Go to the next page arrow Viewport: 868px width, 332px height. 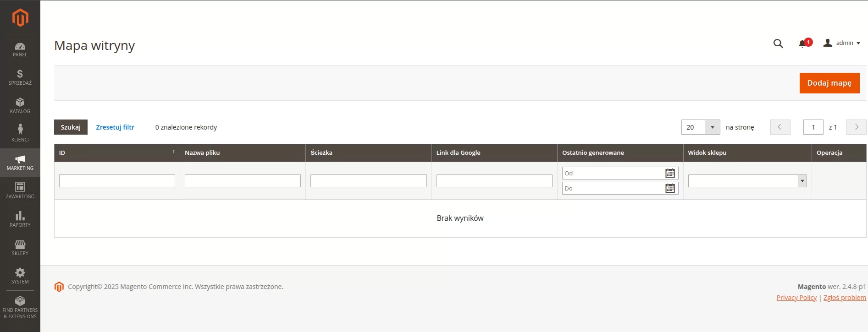(x=856, y=127)
